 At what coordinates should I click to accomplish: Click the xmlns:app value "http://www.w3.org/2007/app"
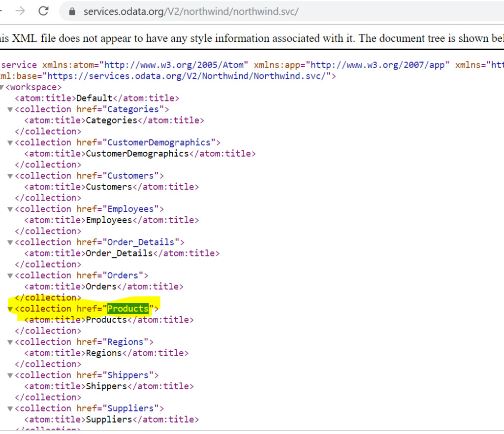coord(378,65)
